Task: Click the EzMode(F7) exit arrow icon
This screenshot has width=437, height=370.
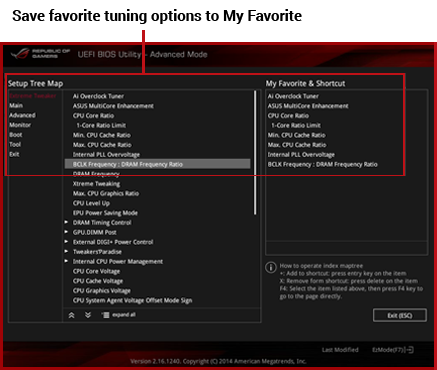Action: click(x=410, y=350)
